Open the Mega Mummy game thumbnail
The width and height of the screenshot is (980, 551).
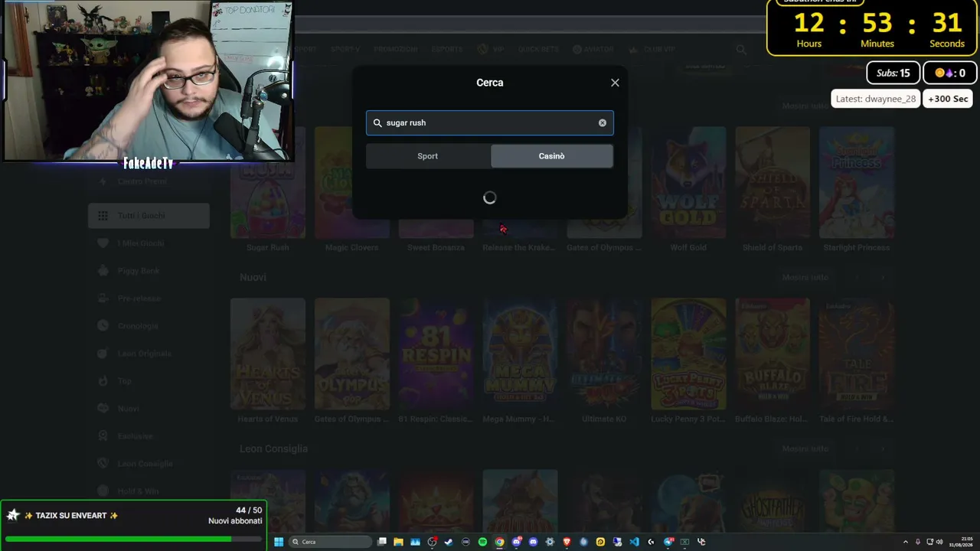coord(520,354)
